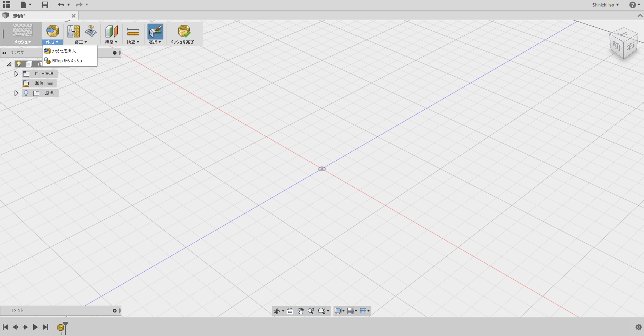Play the timeline
The width and height of the screenshot is (644, 336).
tap(35, 327)
